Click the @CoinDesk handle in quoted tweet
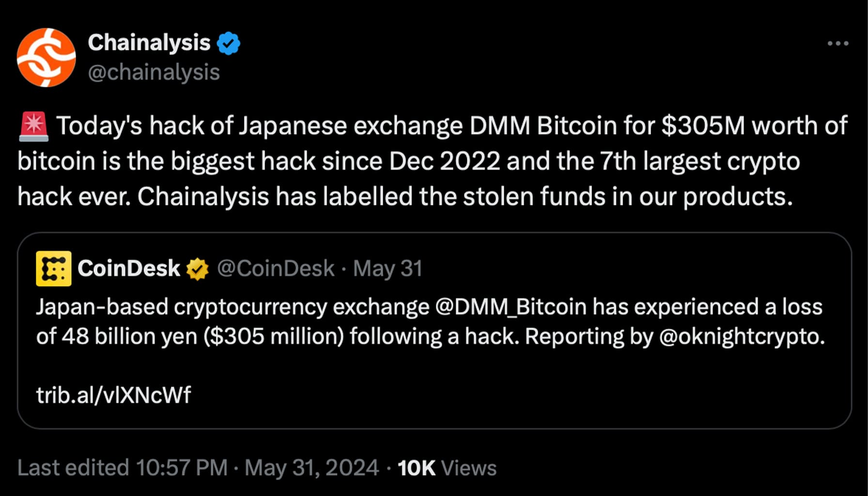Viewport: 868px width, 496px height. 276,268
